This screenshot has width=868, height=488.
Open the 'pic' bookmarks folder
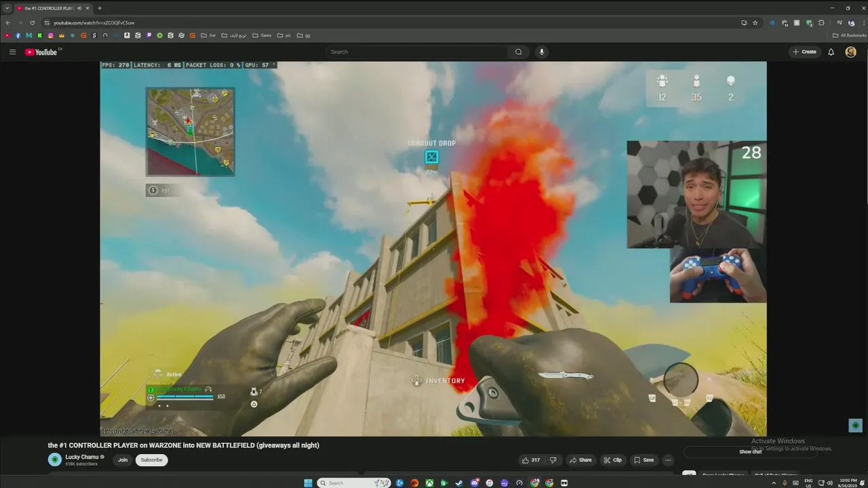283,35
